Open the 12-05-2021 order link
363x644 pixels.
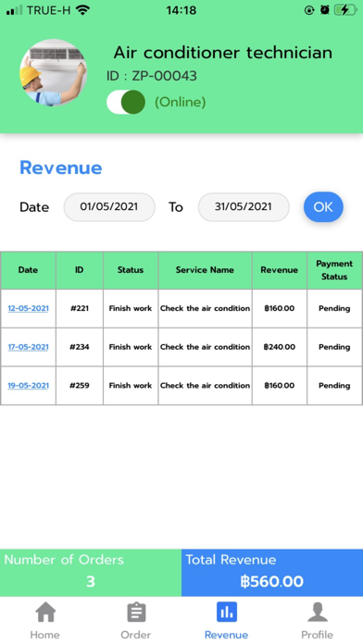click(28, 308)
